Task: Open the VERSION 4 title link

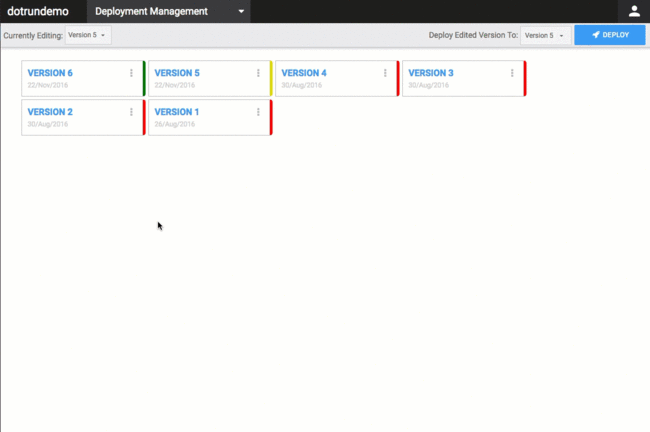Action: (304, 73)
